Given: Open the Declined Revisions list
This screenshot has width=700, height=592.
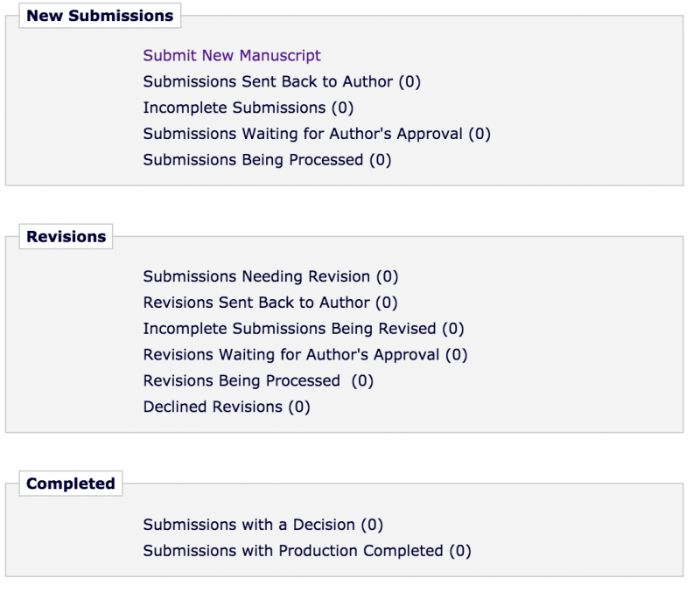Looking at the screenshot, I should 227,407.
